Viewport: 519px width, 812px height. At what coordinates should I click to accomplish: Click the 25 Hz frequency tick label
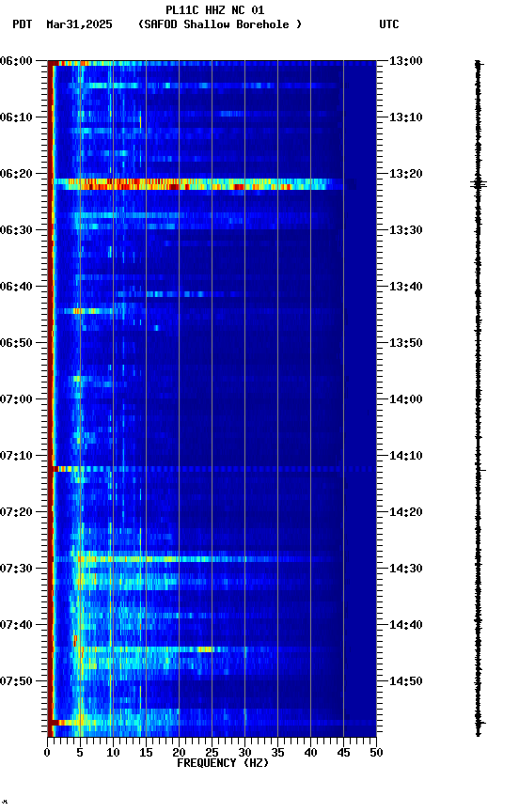tap(212, 753)
